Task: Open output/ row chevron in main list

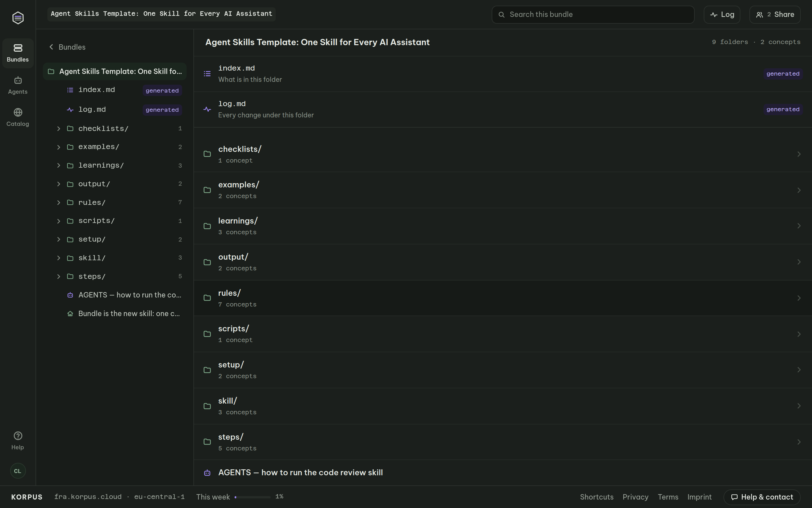Action: click(799, 262)
